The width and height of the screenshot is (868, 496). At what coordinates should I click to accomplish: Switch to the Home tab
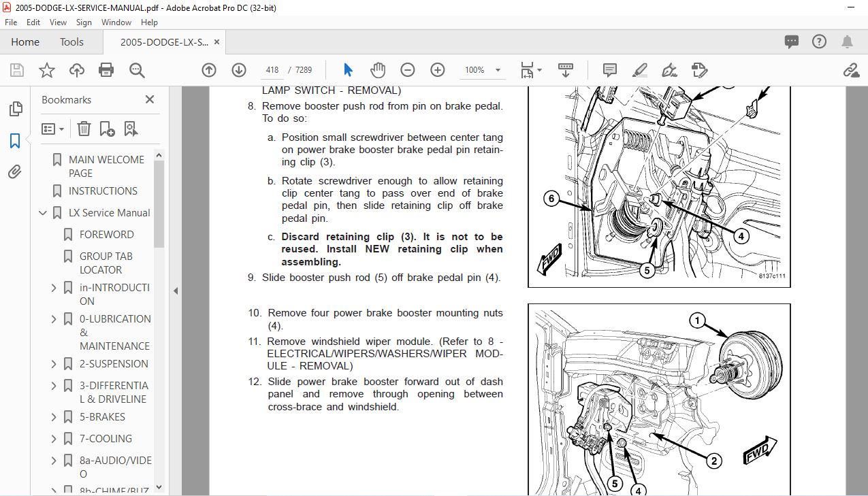[25, 42]
